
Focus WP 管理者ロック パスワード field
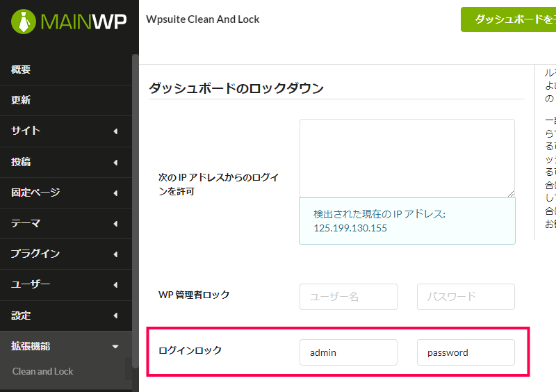pyautogui.click(x=466, y=297)
